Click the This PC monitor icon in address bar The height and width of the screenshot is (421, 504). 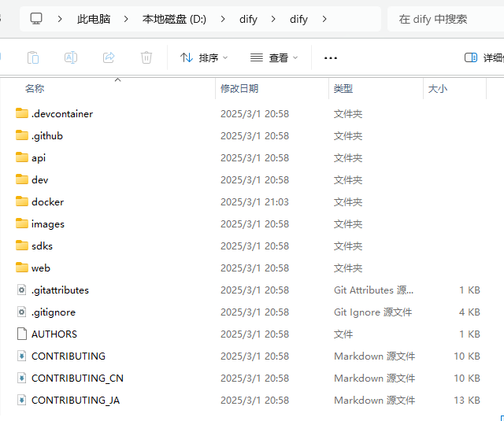(x=36, y=19)
